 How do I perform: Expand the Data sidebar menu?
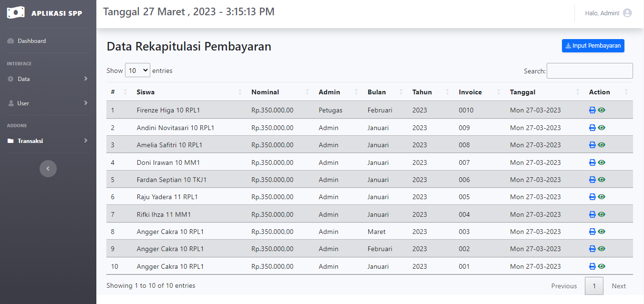(48, 79)
